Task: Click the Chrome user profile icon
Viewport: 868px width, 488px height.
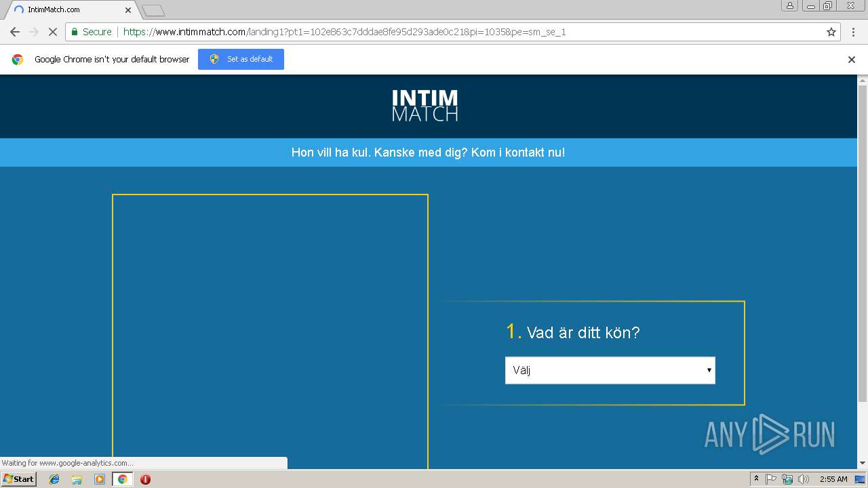Action: click(x=790, y=5)
